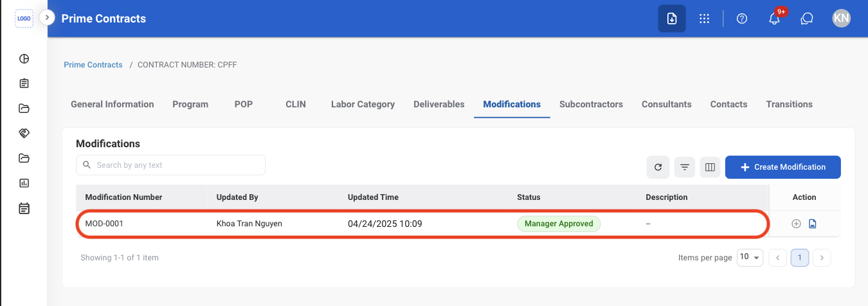This screenshot has width=868, height=306.
Task: Open the column settings icon
Action: [710, 167]
